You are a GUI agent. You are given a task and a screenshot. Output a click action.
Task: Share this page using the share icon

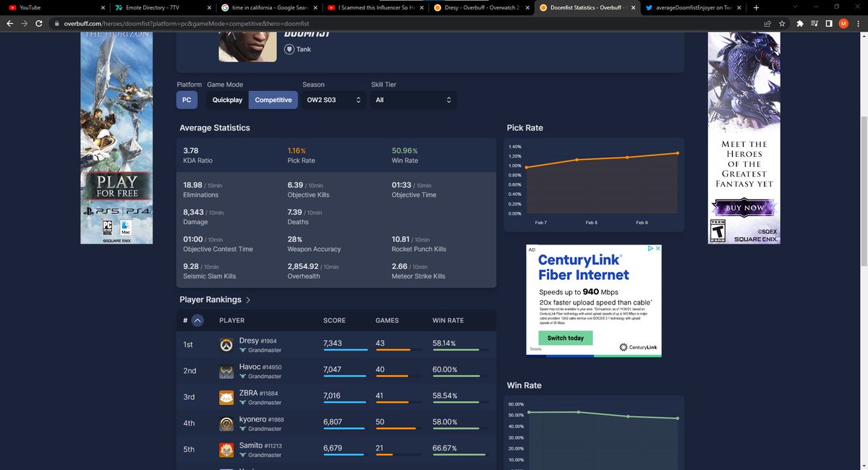(767, 23)
